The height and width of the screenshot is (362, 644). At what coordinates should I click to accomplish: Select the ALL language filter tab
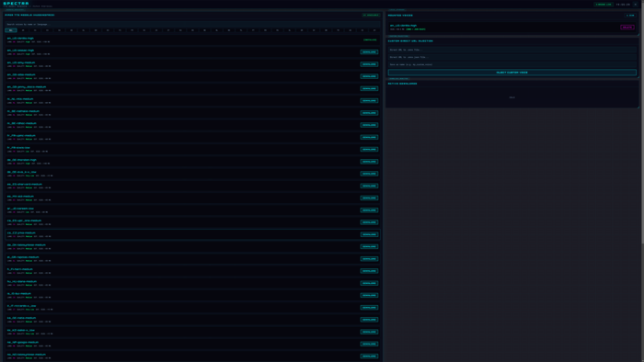tap(11, 30)
